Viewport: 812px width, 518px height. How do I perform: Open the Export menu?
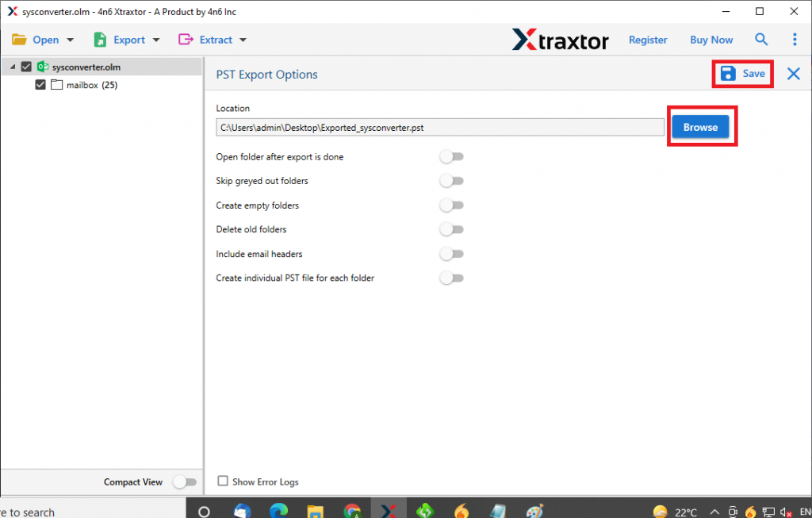120,40
